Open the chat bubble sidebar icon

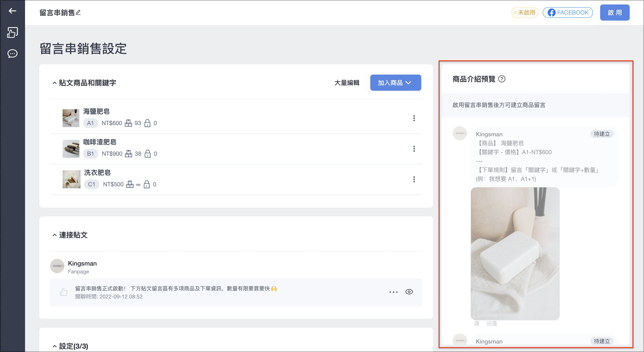pos(12,53)
